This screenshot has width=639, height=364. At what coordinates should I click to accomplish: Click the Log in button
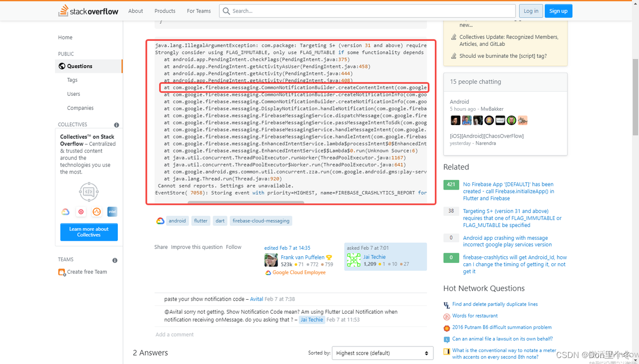coord(531,11)
